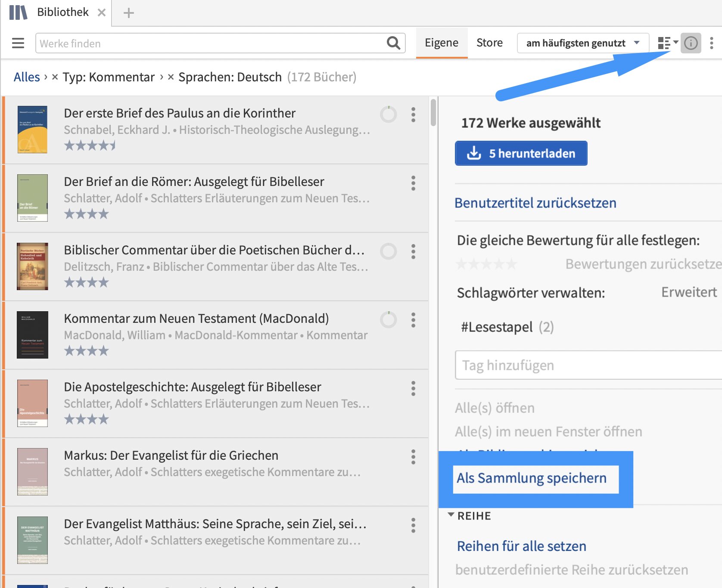Click cover thumbnail of Kommentar zum Neuen Testament
Screen dimensions: 722x588
tap(32, 335)
